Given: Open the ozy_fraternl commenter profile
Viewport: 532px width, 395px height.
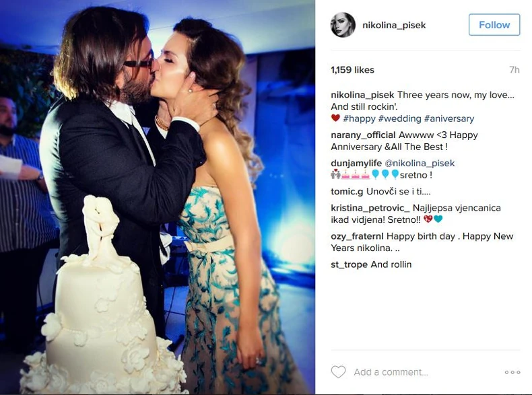Looking at the screenshot, I should [358, 236].
